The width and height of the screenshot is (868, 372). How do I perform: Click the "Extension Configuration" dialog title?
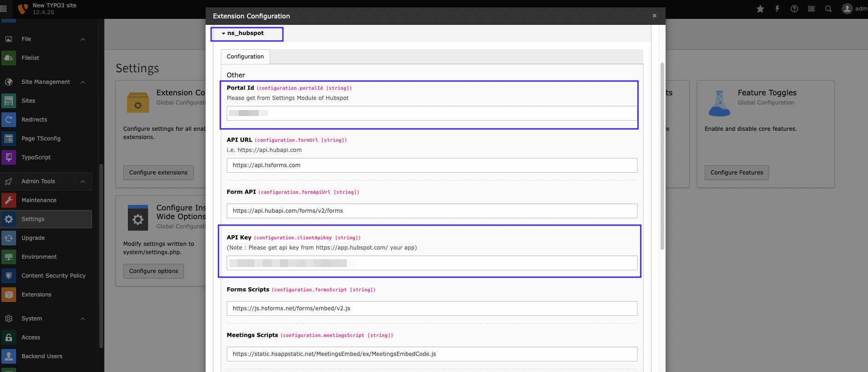coord(251,16)
